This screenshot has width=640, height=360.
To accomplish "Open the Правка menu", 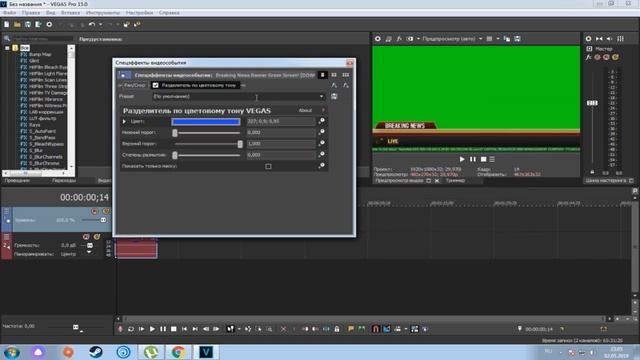I will (x=31, y=13).
